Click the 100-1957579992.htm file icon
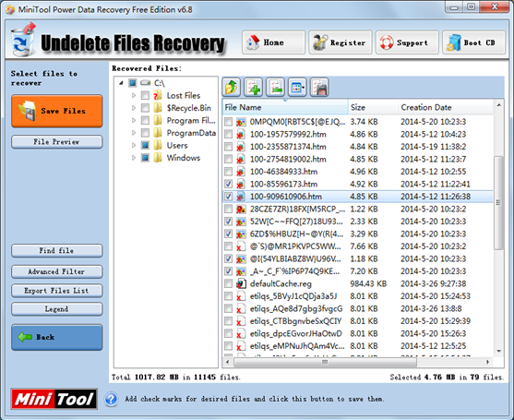 pos(241,134)
